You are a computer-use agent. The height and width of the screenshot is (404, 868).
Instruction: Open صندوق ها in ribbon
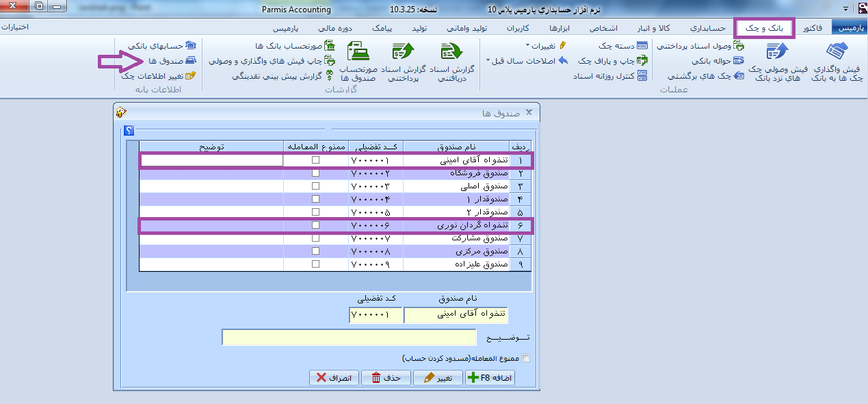pos(172,61)
